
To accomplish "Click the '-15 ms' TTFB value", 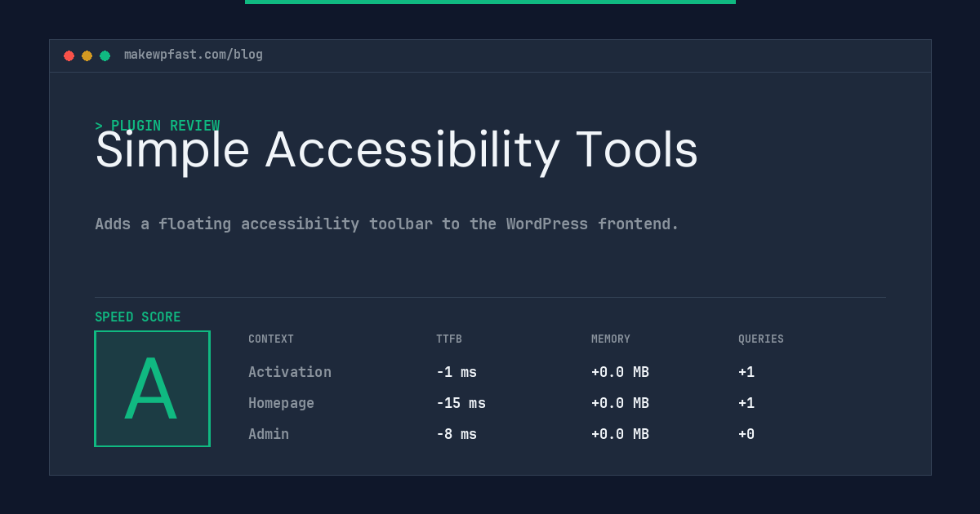I will (x=461, y=403).
